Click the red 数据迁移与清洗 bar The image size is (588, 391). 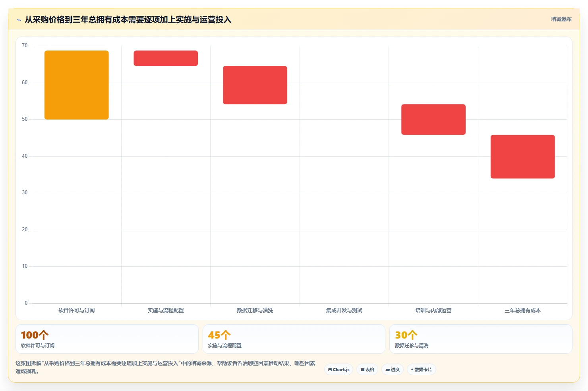[255, 85]
